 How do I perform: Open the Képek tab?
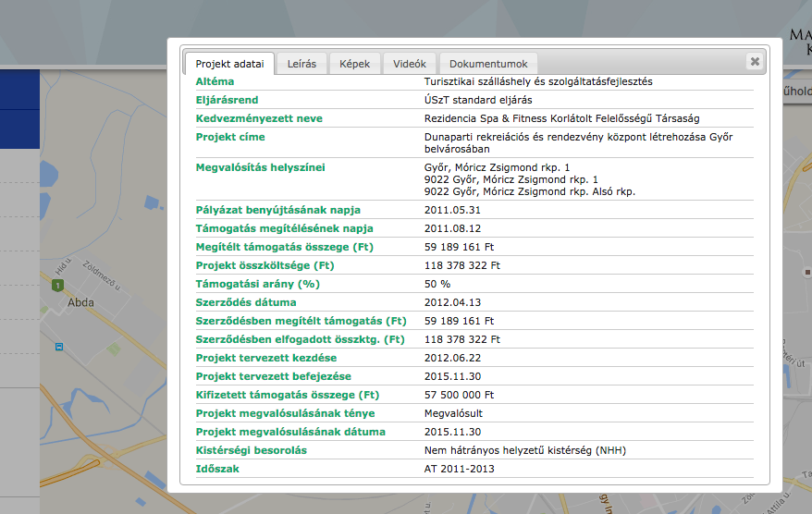click(x=354, y=64)
